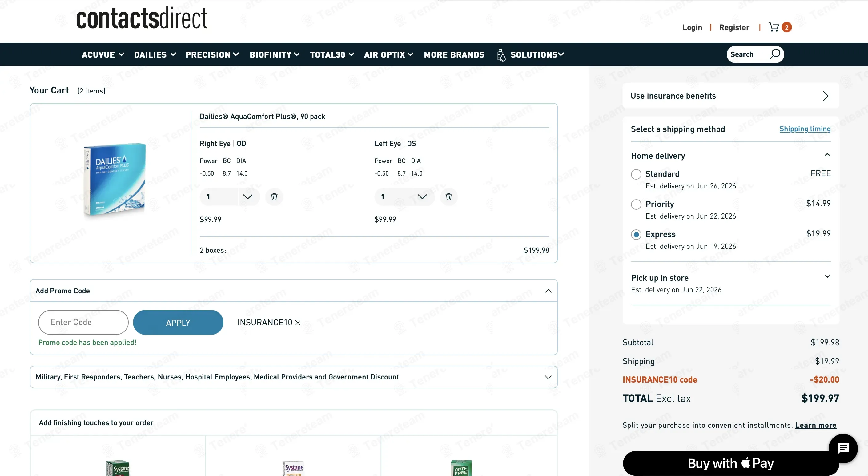
Task: Collapse the Home delivery section
Action: click(827, 155)
